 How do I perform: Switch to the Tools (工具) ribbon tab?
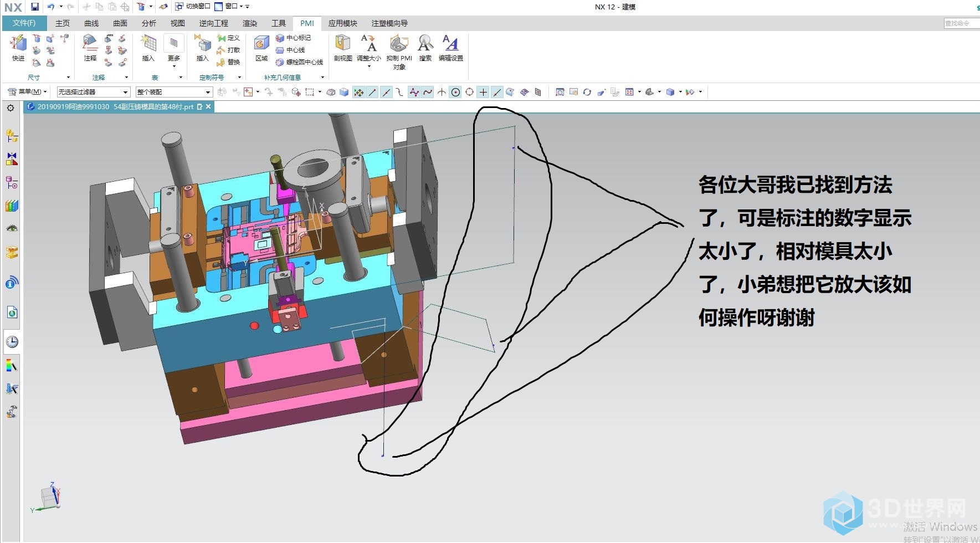279,23
